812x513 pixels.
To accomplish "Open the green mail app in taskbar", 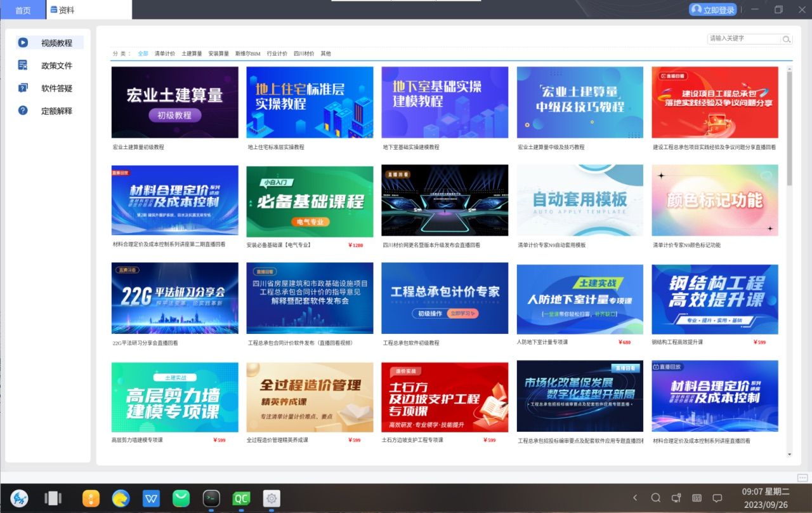I will 181,498.
